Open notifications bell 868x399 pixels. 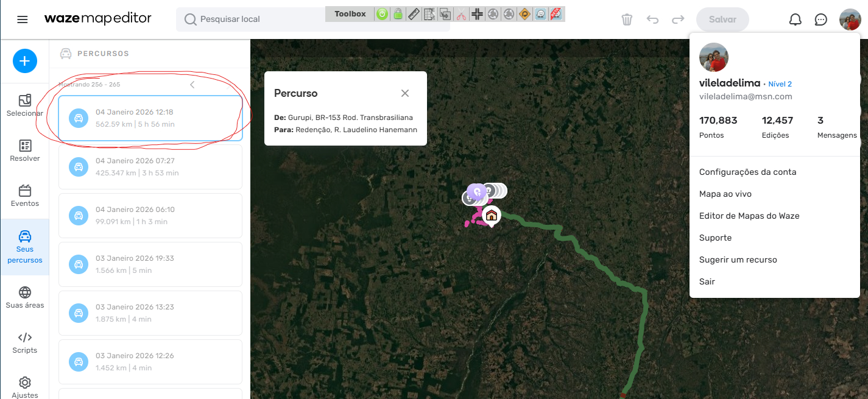[795, 19]
